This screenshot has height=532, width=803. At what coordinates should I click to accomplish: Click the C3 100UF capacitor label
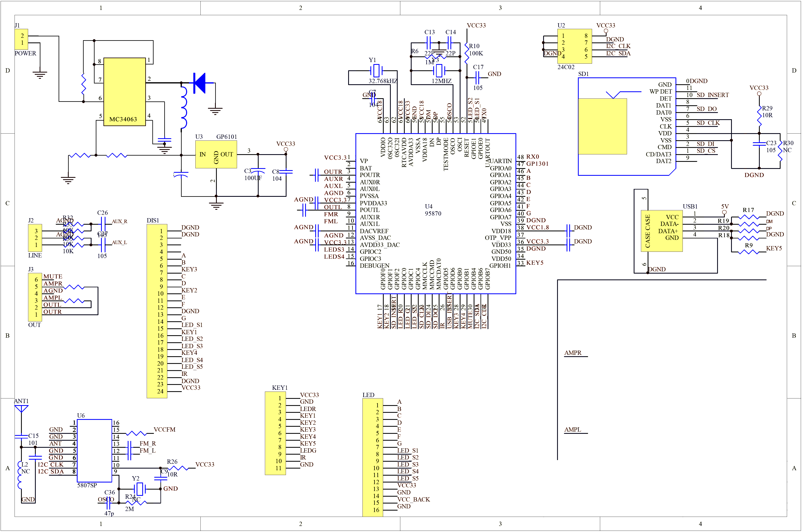(x=253, y=174)
